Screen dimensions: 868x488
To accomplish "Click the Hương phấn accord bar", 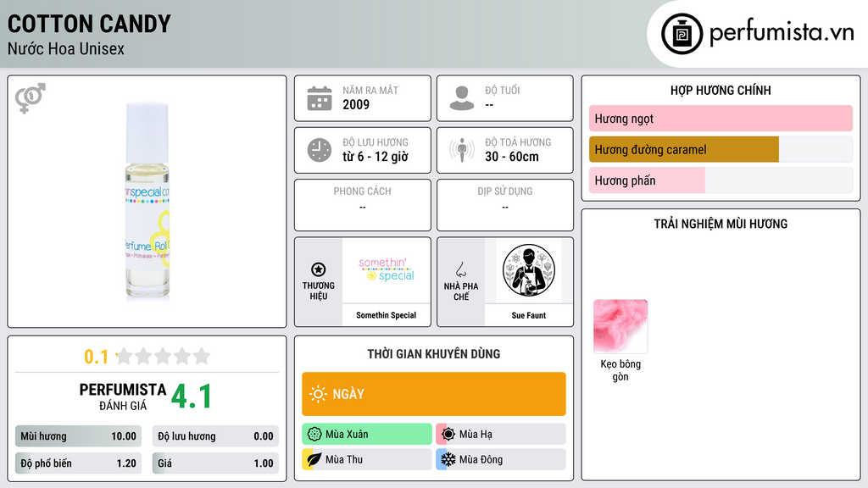I will [x=721, y=180].
